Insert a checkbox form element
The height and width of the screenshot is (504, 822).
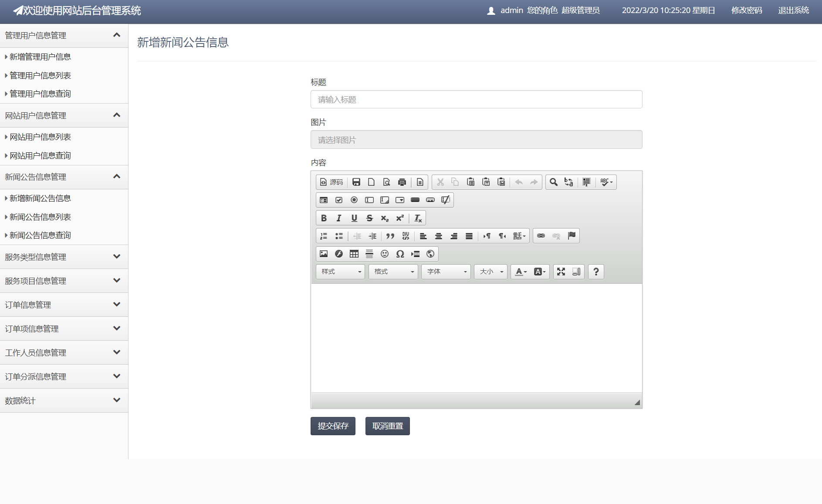[x=339, y=200]
